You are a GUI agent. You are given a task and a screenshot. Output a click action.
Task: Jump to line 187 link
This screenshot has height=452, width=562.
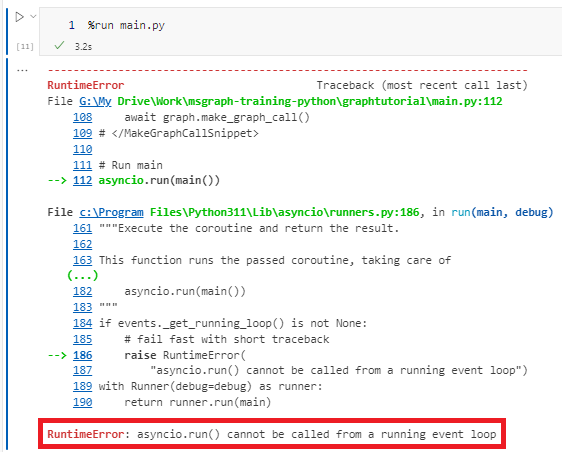click(83, 370)
